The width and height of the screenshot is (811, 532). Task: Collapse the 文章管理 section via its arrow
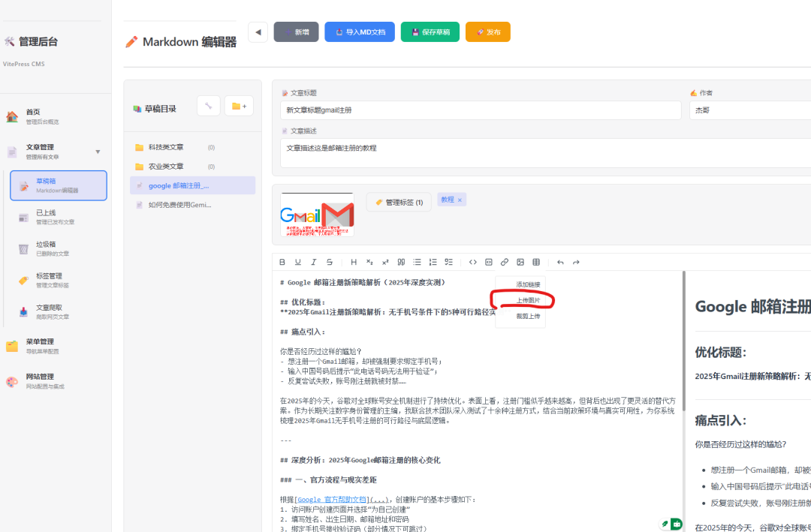pos(98,150)
